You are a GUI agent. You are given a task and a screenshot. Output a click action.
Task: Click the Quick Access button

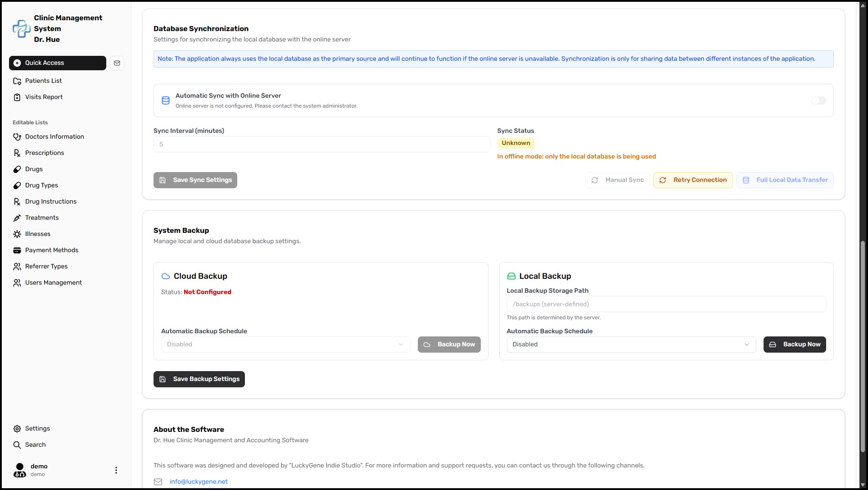[58, 63]
